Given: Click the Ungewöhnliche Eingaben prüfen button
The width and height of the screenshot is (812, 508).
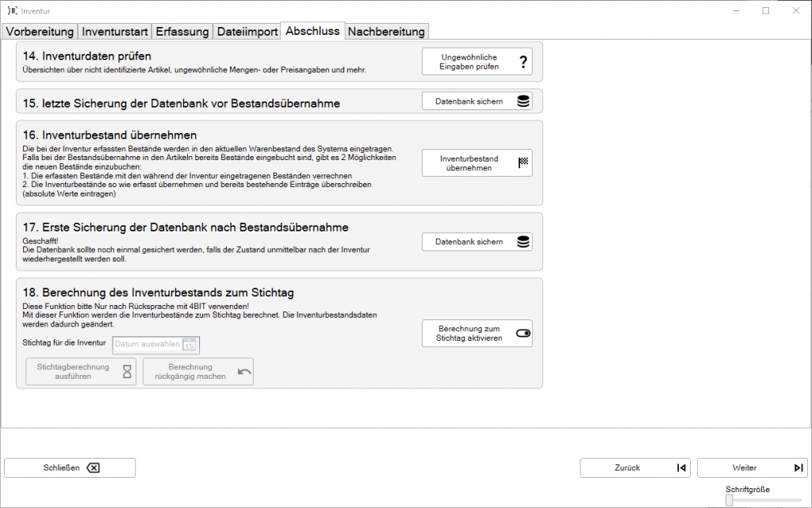Looking at the screenshot, I should tap(477, 62).
